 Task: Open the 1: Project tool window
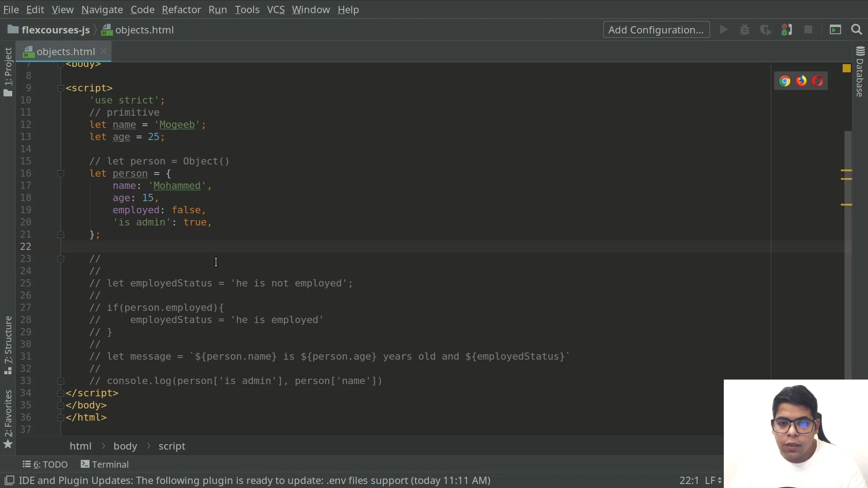pos(8,72)
